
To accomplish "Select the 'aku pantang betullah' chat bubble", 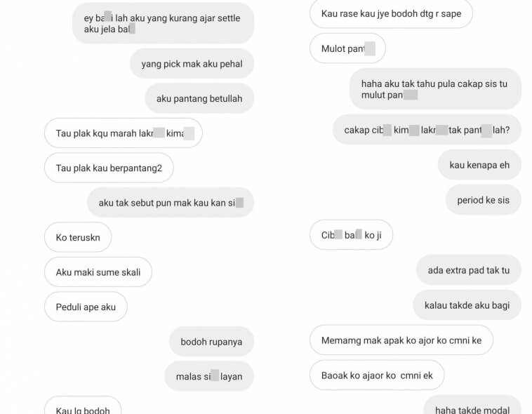I will click(x=199, y=99).
